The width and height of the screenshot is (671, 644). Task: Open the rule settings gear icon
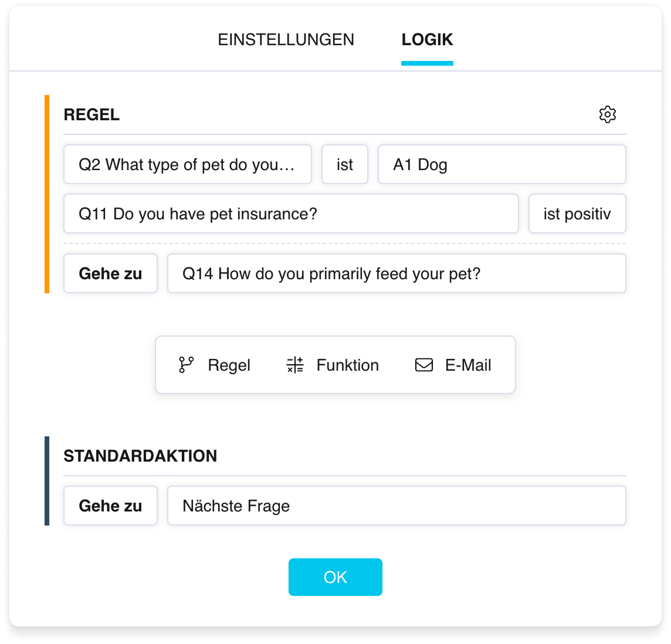coord(607,114)
